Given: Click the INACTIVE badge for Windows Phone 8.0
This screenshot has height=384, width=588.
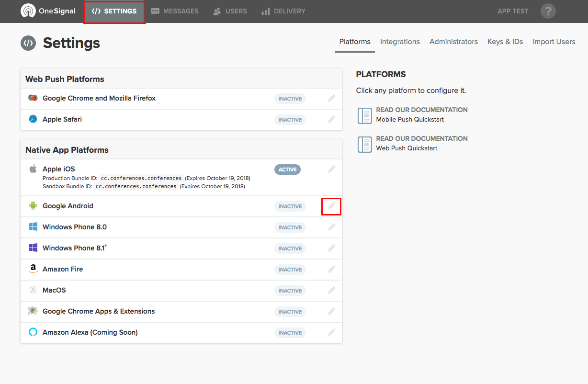Looking at the screenshot, I should point(290,227).
